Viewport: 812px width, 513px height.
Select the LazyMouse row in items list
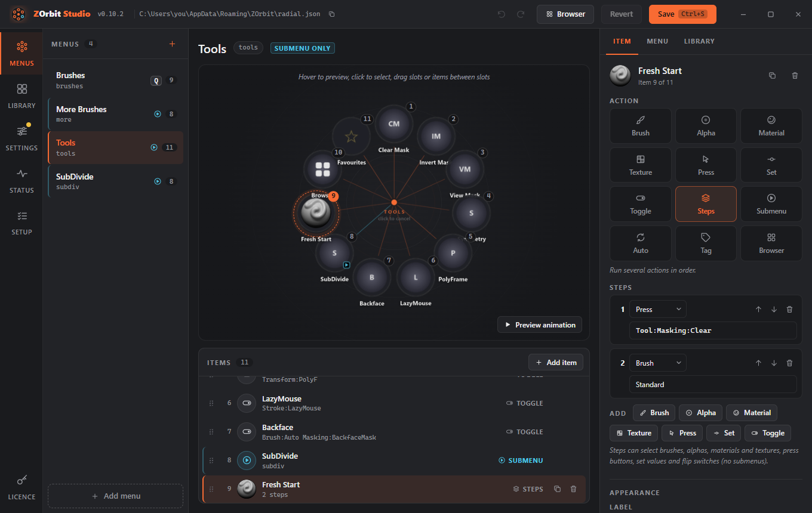(394, 403)
